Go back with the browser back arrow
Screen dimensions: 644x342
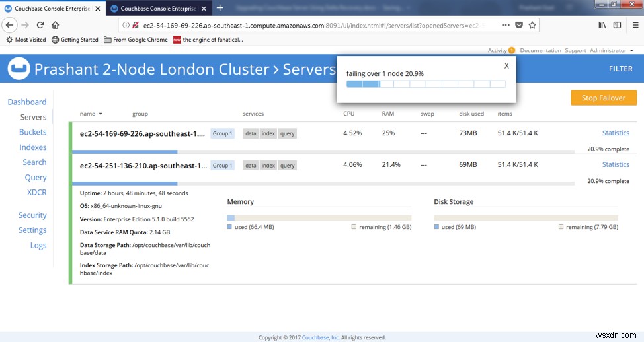coord(9,25)
